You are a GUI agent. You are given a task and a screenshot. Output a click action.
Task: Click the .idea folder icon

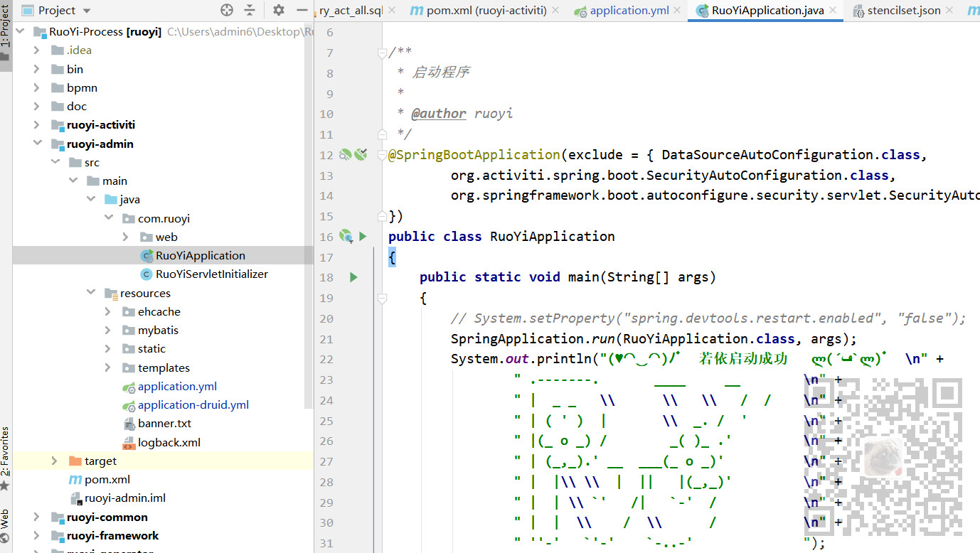pos(58,50)
